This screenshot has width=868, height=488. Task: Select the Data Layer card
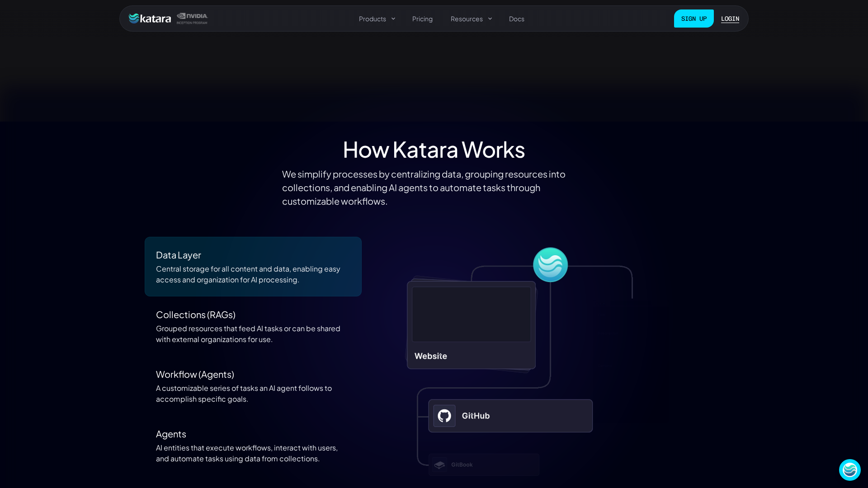pos(253,267)
